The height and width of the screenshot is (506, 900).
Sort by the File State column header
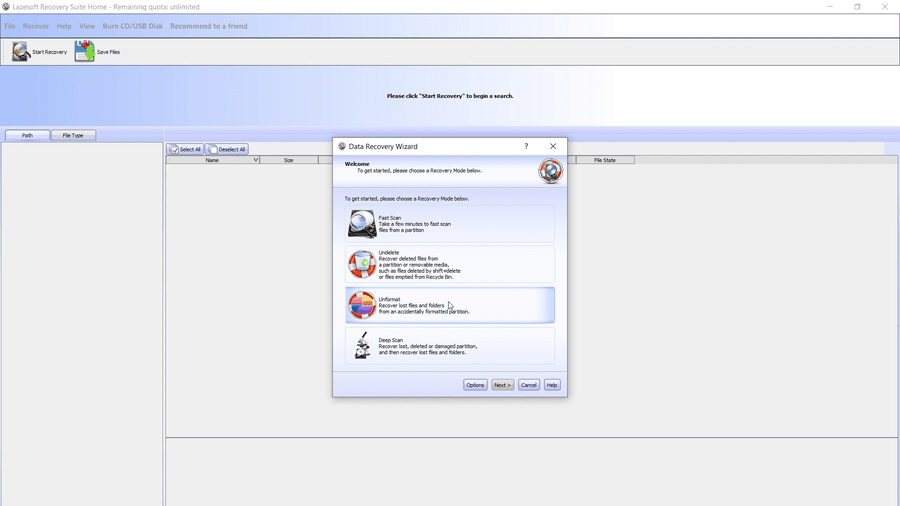pos(605,160)
